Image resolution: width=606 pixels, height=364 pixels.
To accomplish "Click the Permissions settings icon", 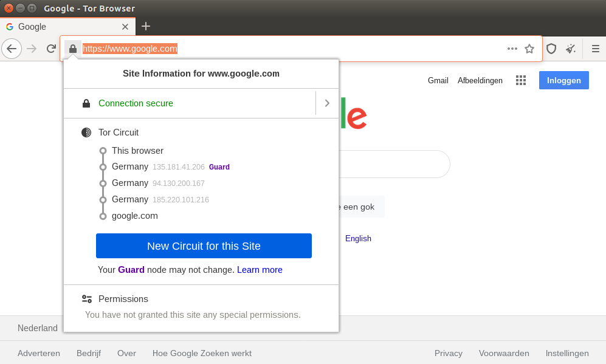I will point(86,299).
